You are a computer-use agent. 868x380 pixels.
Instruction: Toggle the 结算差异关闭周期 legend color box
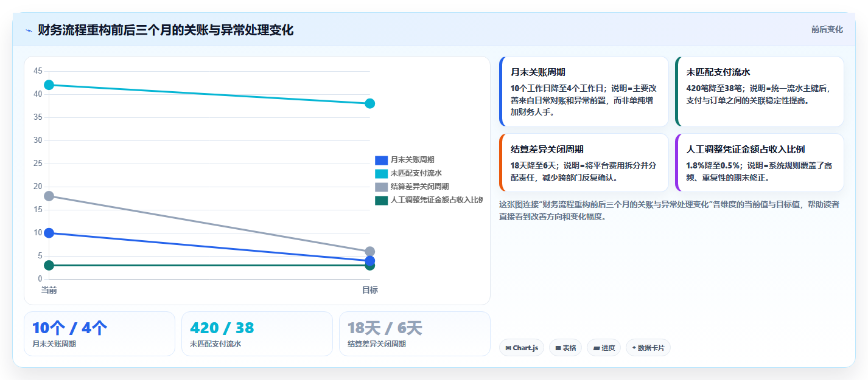(x=381, y=187)
